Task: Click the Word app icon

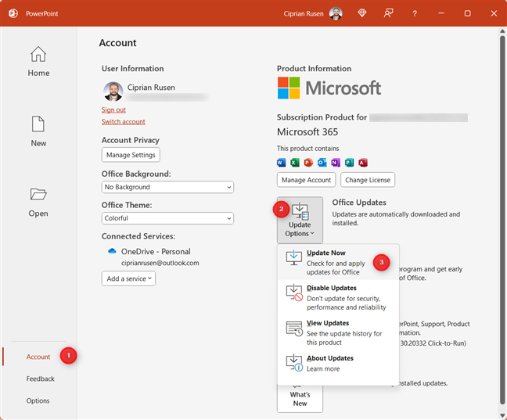Action: 282,163
